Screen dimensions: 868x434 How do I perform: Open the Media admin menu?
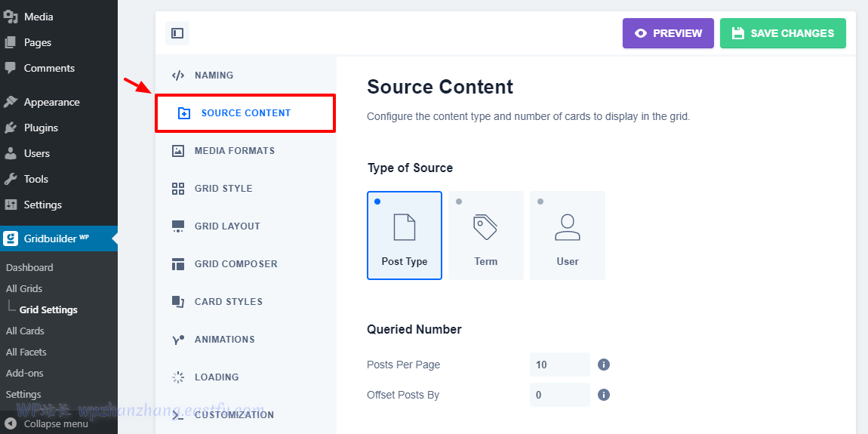[x=59, y=17]
